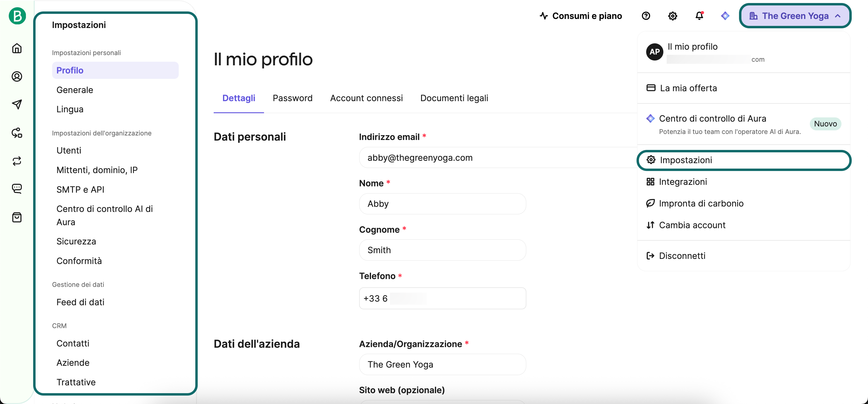
Task: Open the Home icon in sidebar
Action: (x=17, y=48)
